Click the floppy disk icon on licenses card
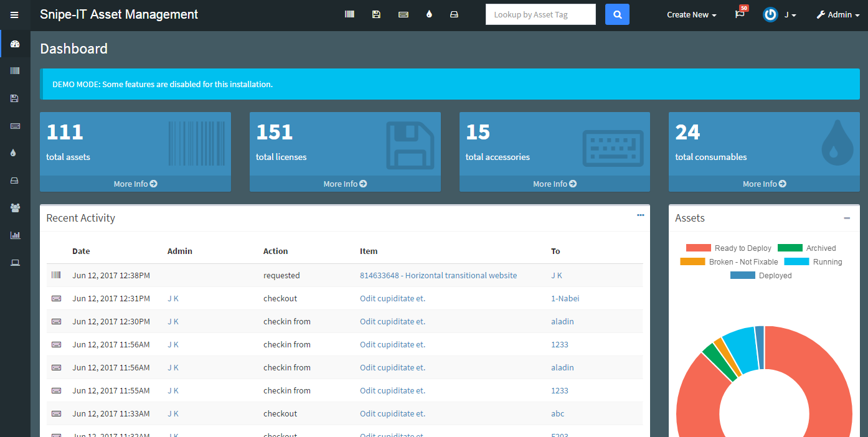 (410, 146)
